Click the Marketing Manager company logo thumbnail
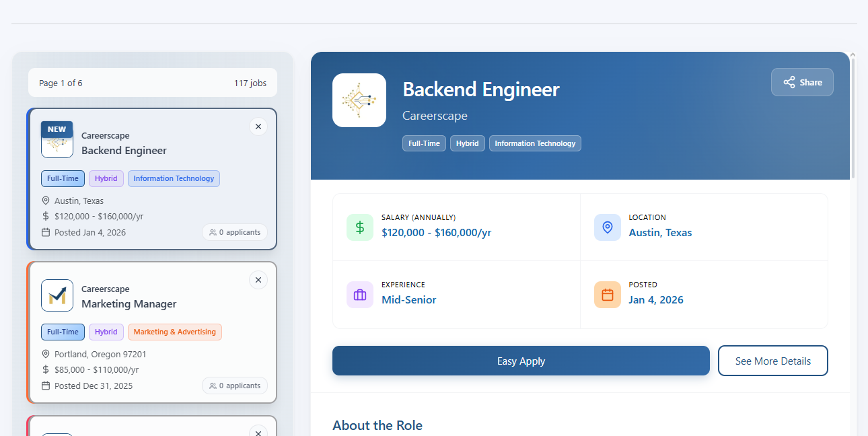Image resolution: width=868 pixels, height=436 pixels. click(x=57, y=295)
